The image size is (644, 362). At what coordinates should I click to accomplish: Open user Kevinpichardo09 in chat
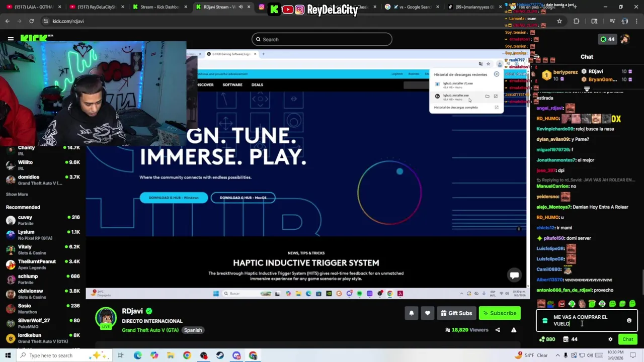click(555, 129)
